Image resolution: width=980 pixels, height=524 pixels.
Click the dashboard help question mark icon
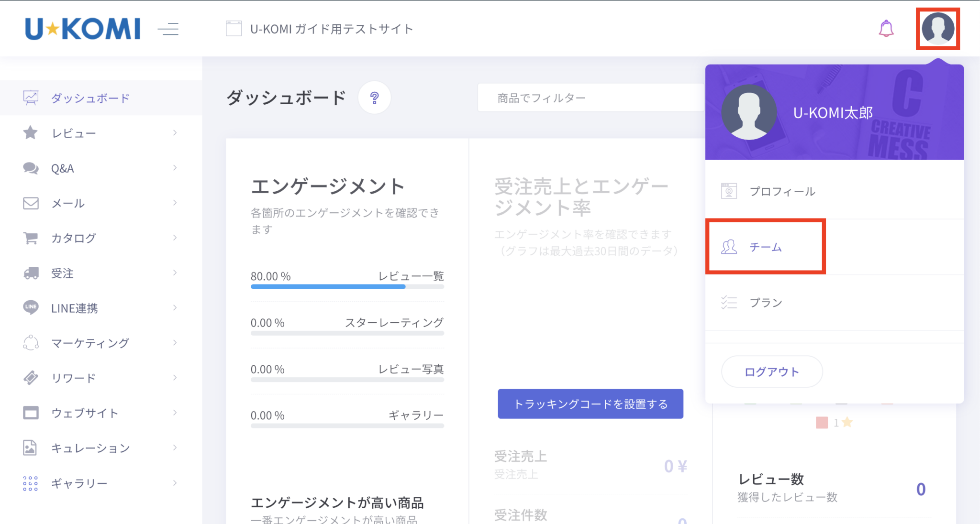pos(374,98)
